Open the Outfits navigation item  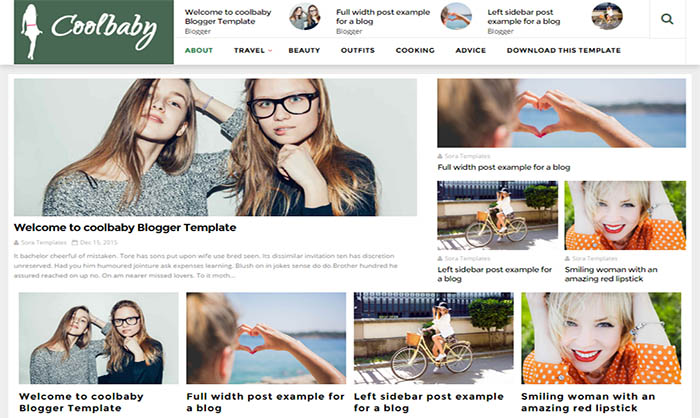point(358,50)
